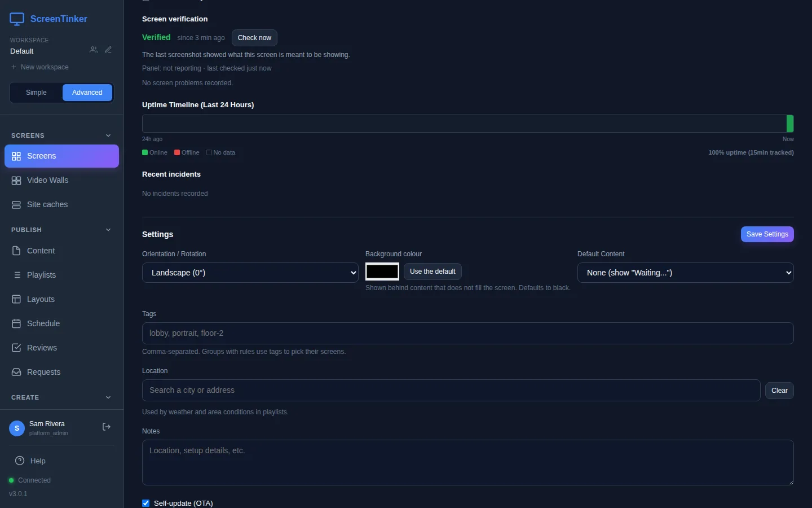Click the green Online legend swatch
Image resolution: width=812 pixels, height=508 pixels.
click(x=145, y=152)
